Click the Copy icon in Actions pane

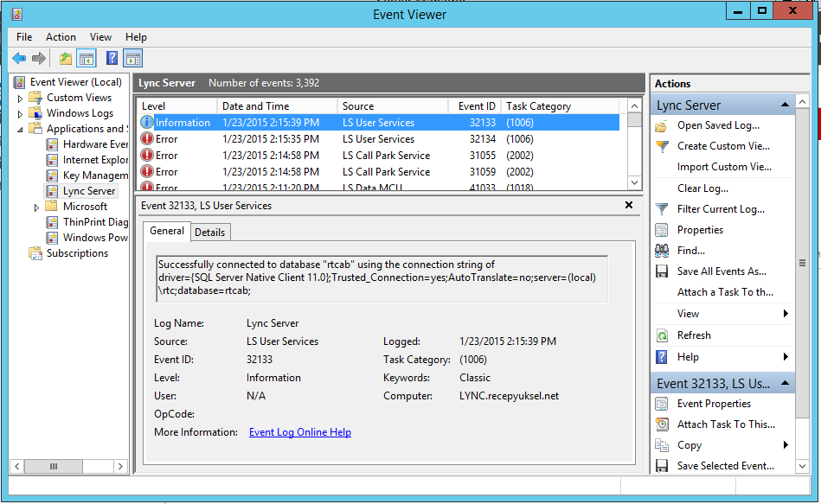662,445
